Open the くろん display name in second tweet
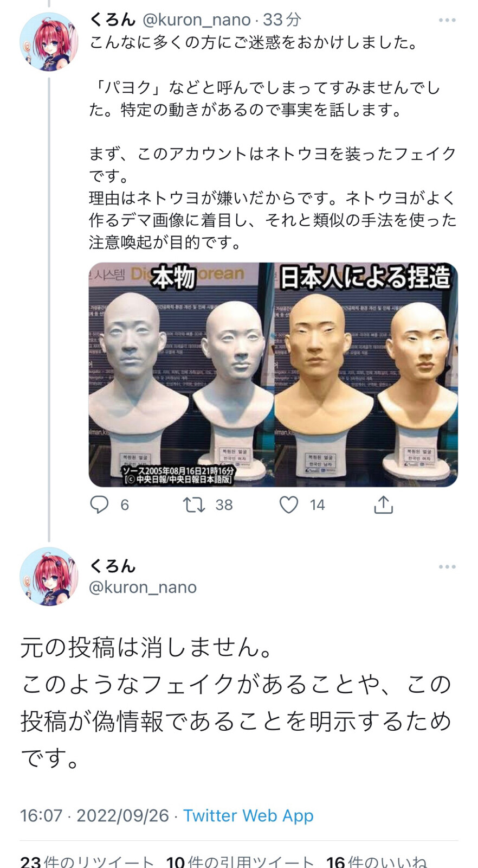The image size is (478, 868). pyautogui.click(x=113, y=566)
